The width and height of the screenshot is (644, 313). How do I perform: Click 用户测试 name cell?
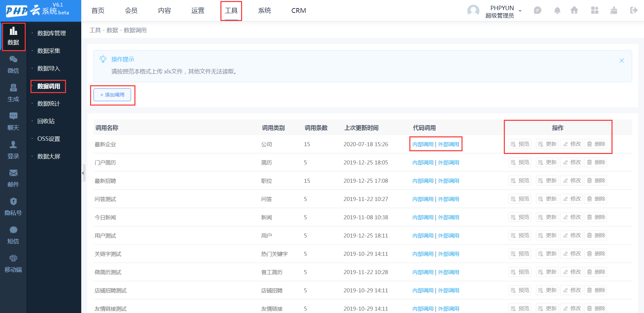[105, 236]
